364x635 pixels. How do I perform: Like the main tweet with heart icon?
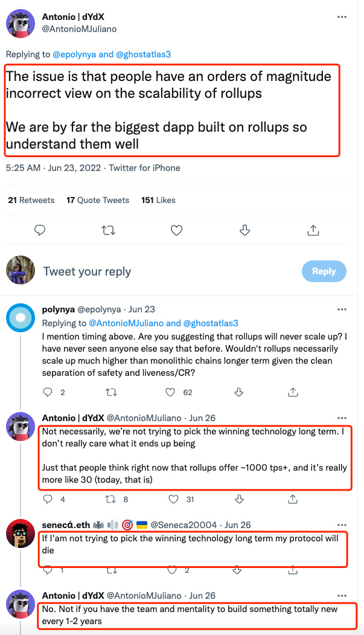[176, 230]
